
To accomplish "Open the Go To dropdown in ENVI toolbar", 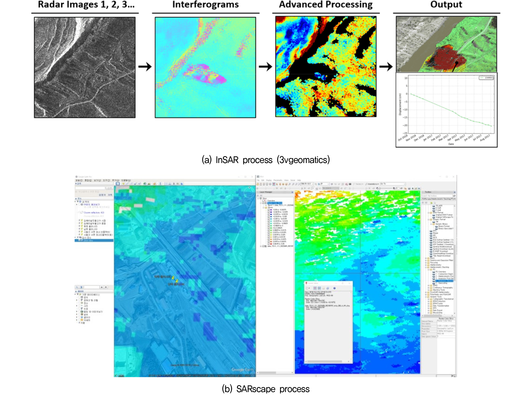I will [x=405, y=184].
